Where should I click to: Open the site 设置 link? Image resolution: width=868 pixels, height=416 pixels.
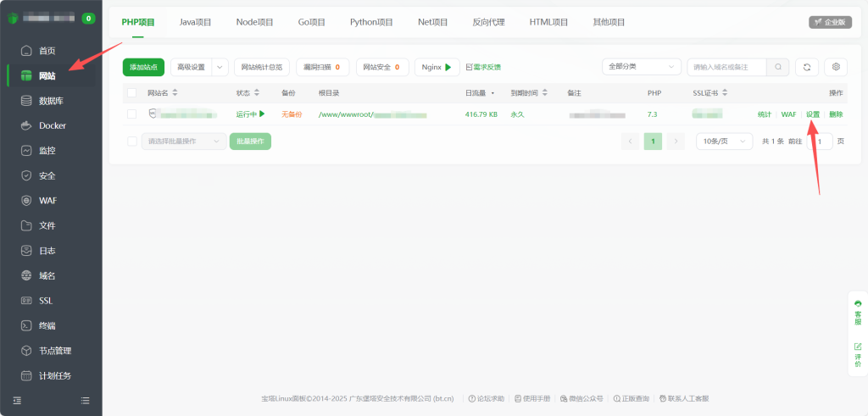tap(813, 114)
